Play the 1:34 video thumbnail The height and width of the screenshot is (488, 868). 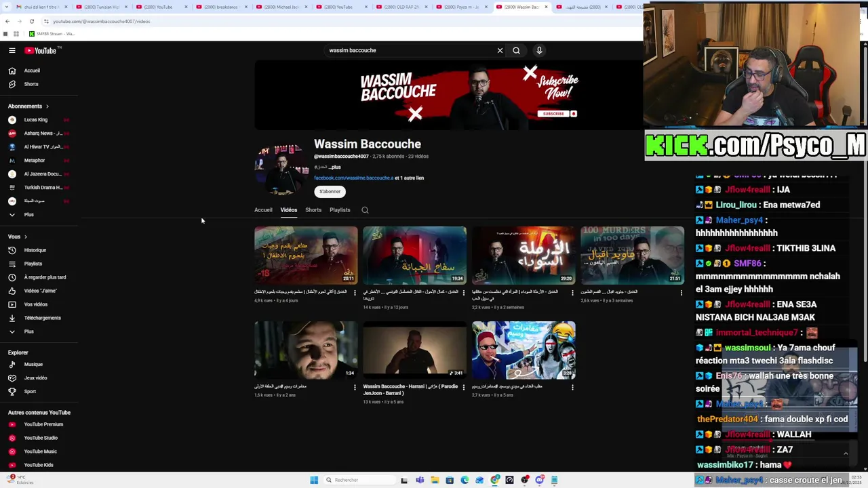pyautogui.click(x=306, y=350)
